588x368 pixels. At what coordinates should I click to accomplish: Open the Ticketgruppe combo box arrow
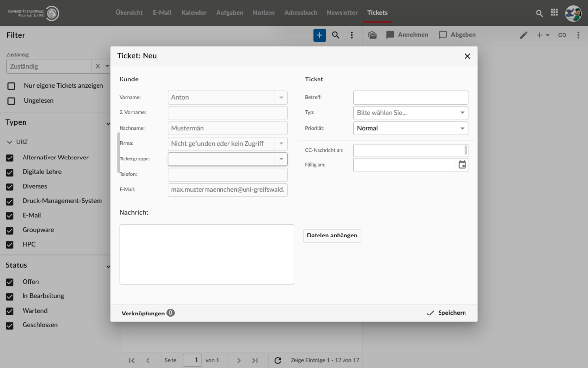281,159
